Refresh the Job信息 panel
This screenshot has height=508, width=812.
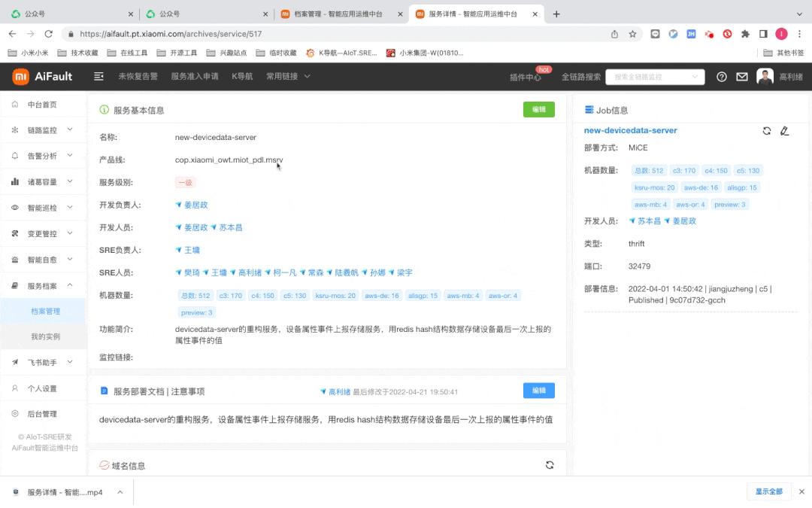pos(766,131)
